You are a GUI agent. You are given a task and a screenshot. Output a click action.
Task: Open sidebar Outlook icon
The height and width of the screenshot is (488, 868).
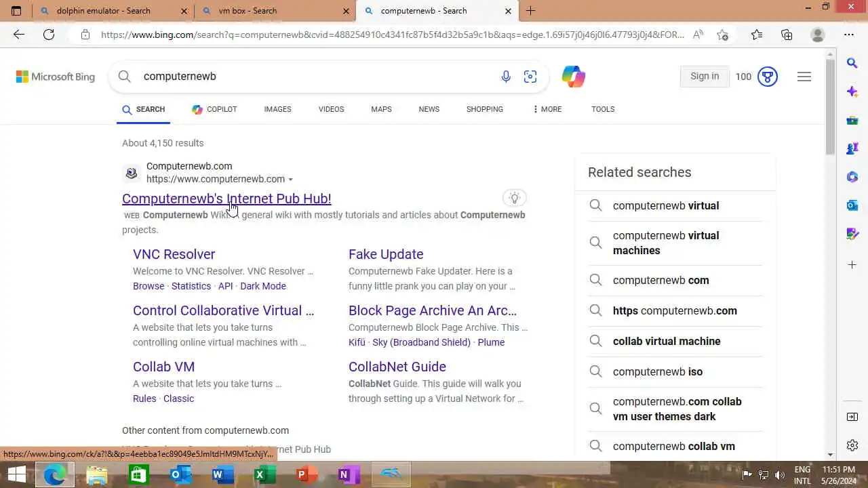tap(852, 205)
